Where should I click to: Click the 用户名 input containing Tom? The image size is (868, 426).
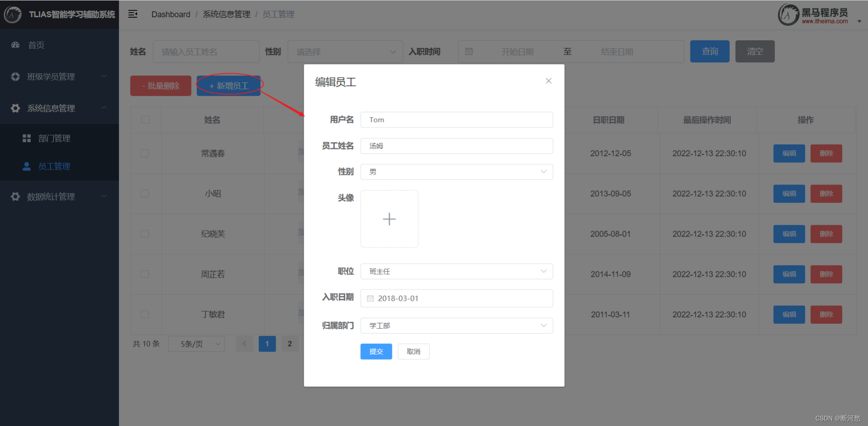456,119
